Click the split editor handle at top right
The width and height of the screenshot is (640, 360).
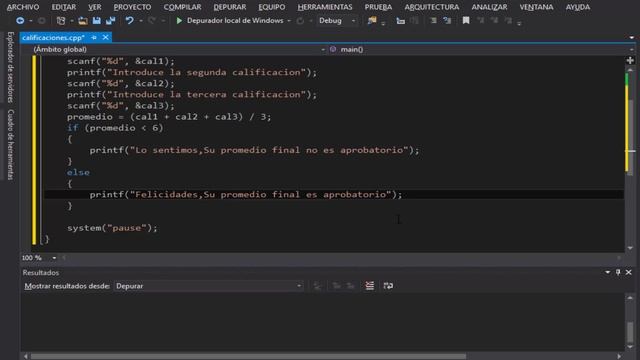[x=630, y=60]
